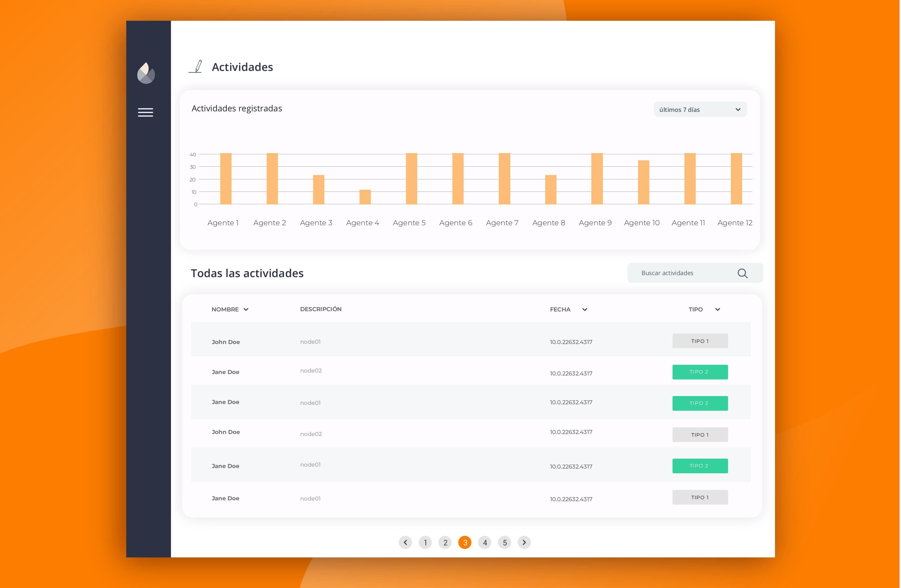Open the TIPO column filter chevron
Screen dimensions: 901x588
coord(717,309)
